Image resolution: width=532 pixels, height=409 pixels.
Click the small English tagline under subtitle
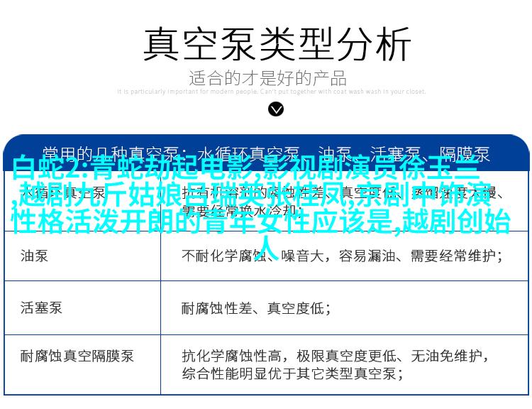(271, 92)
